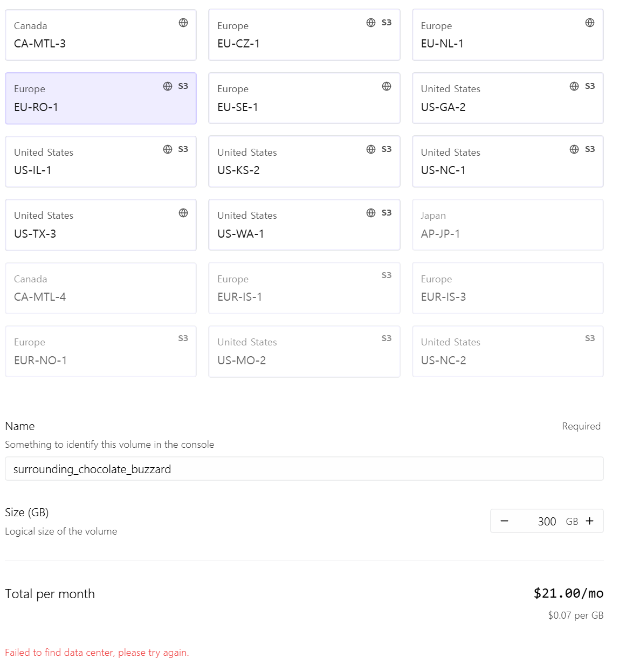Select the US-NC-1 data center card
The height and width of the screenshot is (672, 633).
507,162
